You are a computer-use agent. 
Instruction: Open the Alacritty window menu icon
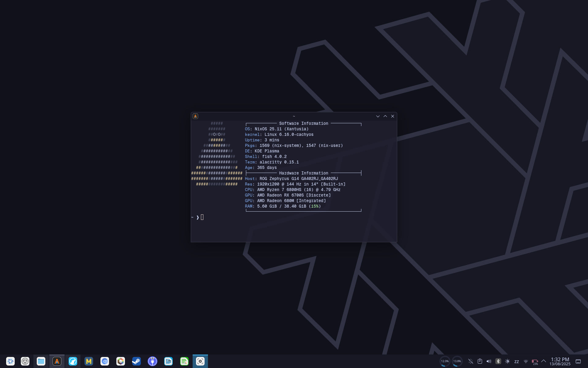(x=195, y=116)
